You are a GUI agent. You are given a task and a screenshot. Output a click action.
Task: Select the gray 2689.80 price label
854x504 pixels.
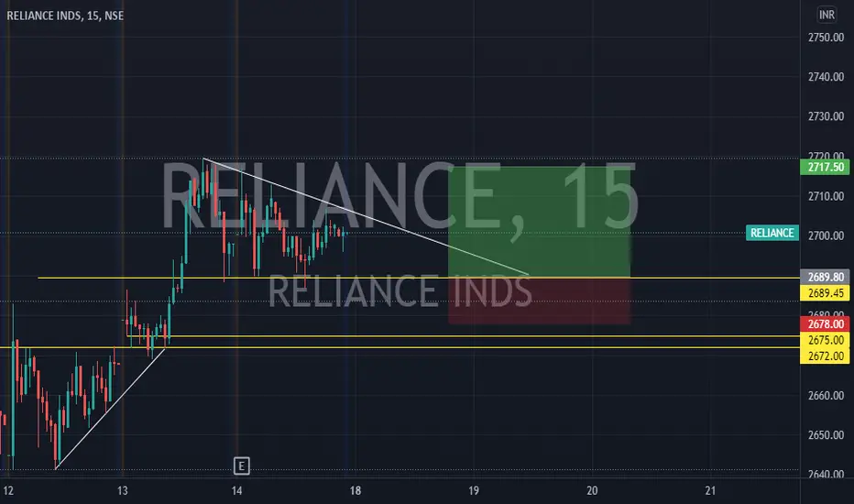(x=825, y=277)
